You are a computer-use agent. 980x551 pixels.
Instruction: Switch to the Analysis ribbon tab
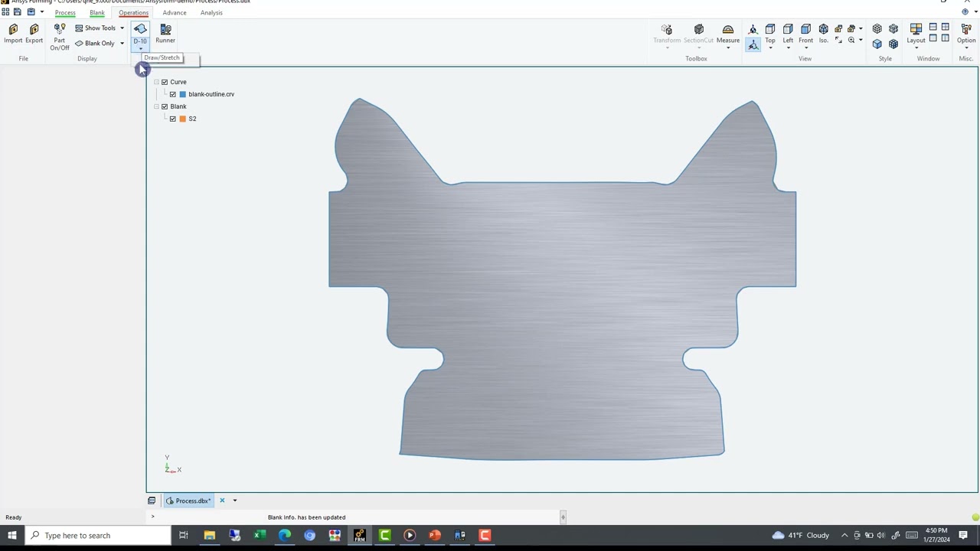(211, 13)
